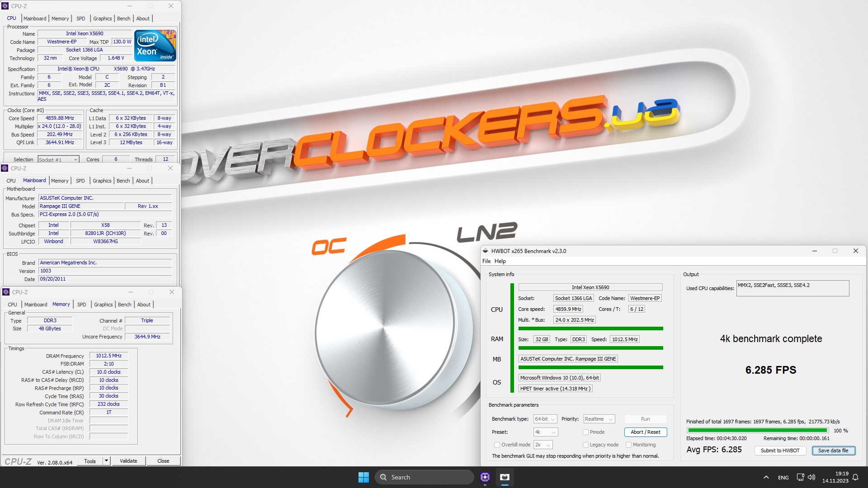Viewport: 868px width, 488px height.
Task: Open Bench tab in top CPU-Z window
Action: point(123,19)
